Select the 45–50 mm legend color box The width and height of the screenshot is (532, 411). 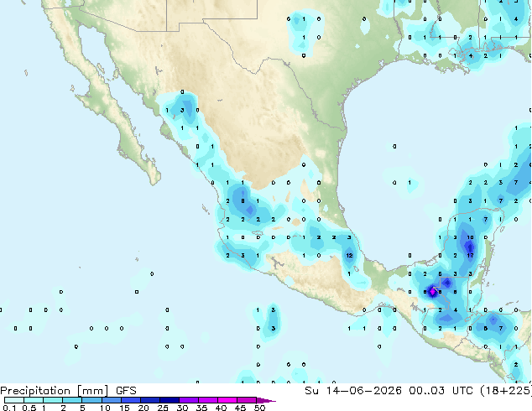pyautogui.click(x=247, y=400)
